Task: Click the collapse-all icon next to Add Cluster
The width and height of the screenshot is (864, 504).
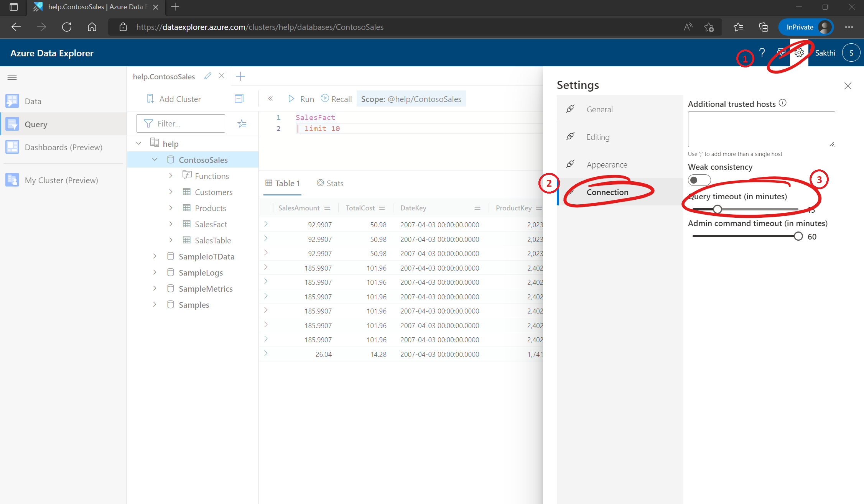Action: click(239, 99)
